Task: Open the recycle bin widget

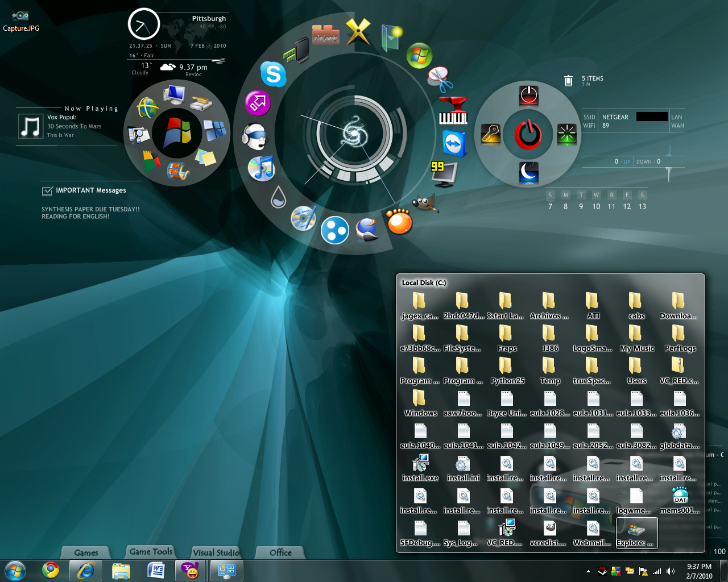Action: (x=568, y=81)
